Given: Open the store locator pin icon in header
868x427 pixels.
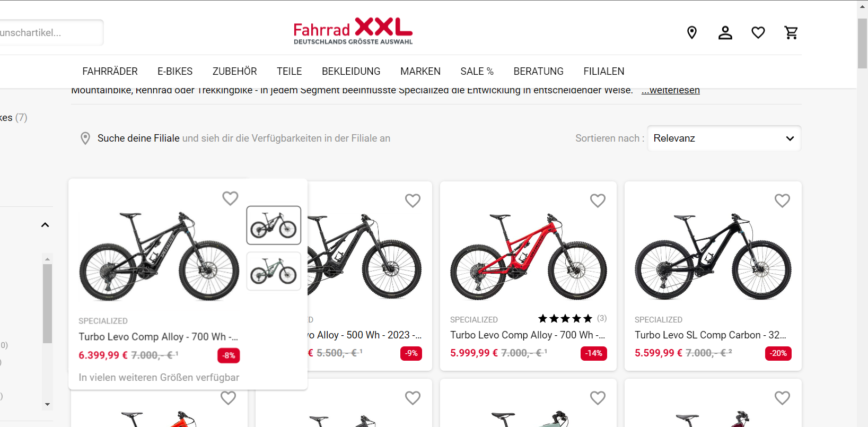Looking at the screenshot, I should click(x=691, y=33).
